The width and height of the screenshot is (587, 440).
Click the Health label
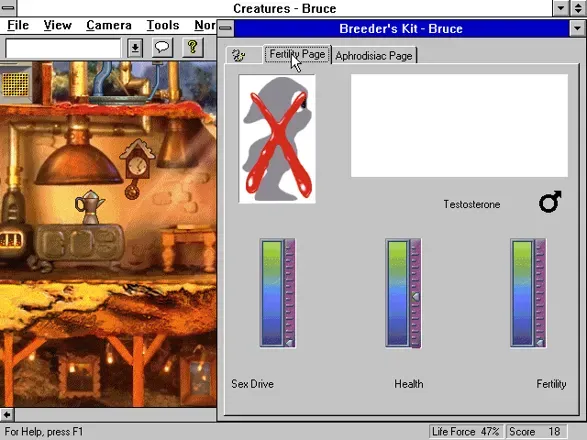[409, 384]
